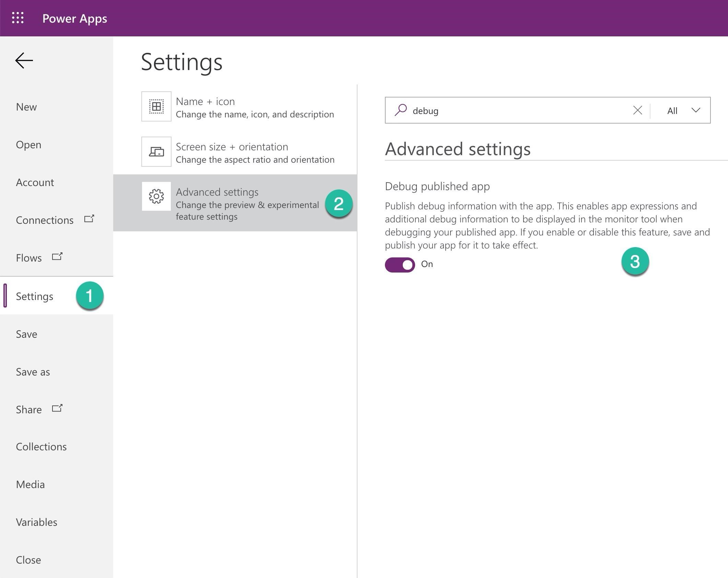The width and height of the screenshot is (728, 578).
Task: Click the Power Apps title
Action: (75, 18)
